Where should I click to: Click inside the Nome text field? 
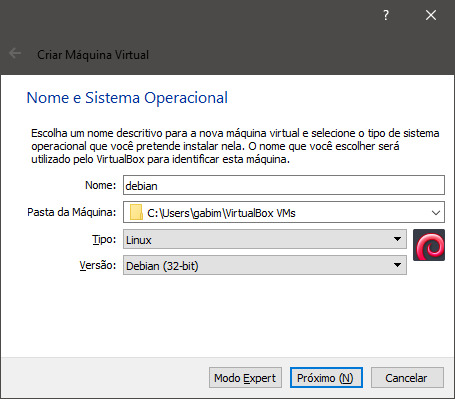(x=284, y=185)
